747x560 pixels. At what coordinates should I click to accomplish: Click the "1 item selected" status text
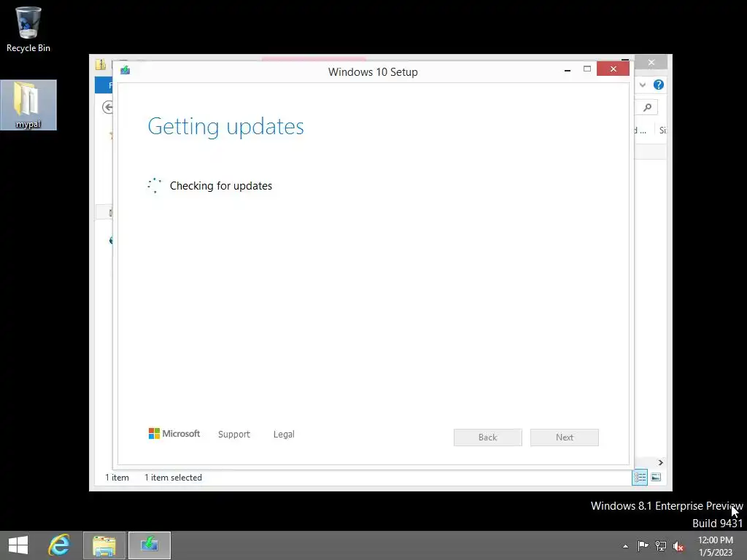point(173,477)
